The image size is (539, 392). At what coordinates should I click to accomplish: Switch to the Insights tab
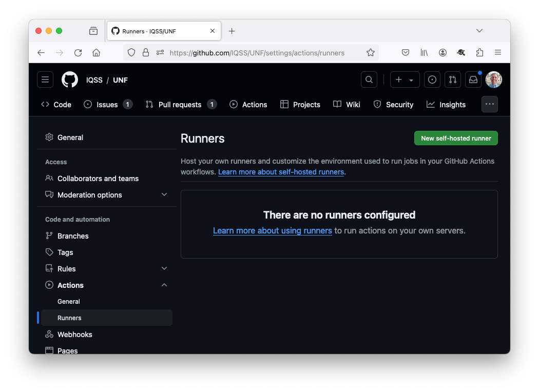point(446,105)
